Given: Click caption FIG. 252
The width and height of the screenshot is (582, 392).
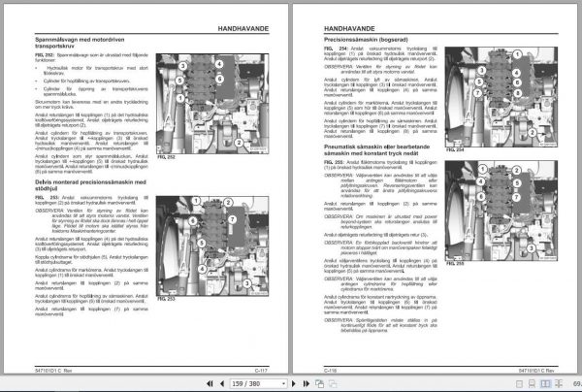Looking at the screenshot, I should [x=166, y=157].
